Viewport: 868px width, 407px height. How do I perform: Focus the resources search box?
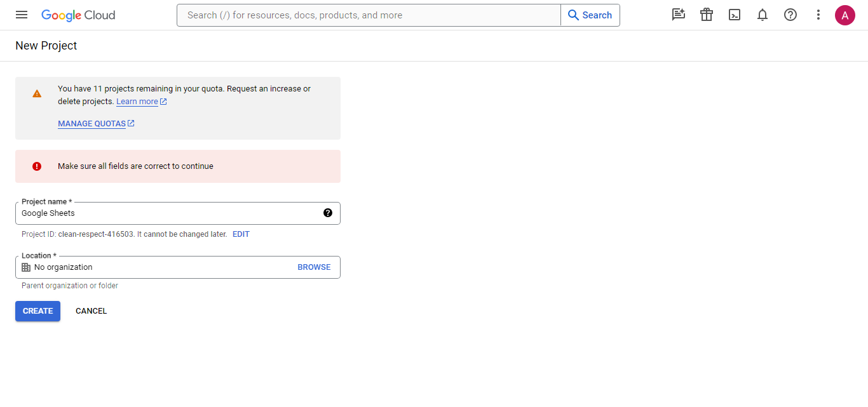click(369, 15)
